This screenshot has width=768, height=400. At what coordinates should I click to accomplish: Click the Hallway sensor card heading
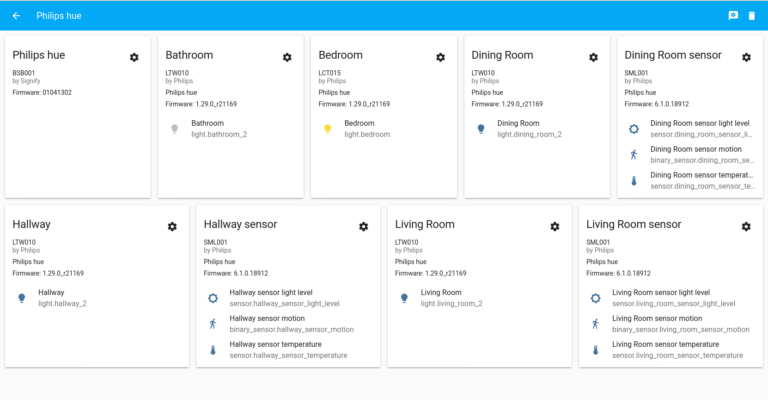point(240,224)
